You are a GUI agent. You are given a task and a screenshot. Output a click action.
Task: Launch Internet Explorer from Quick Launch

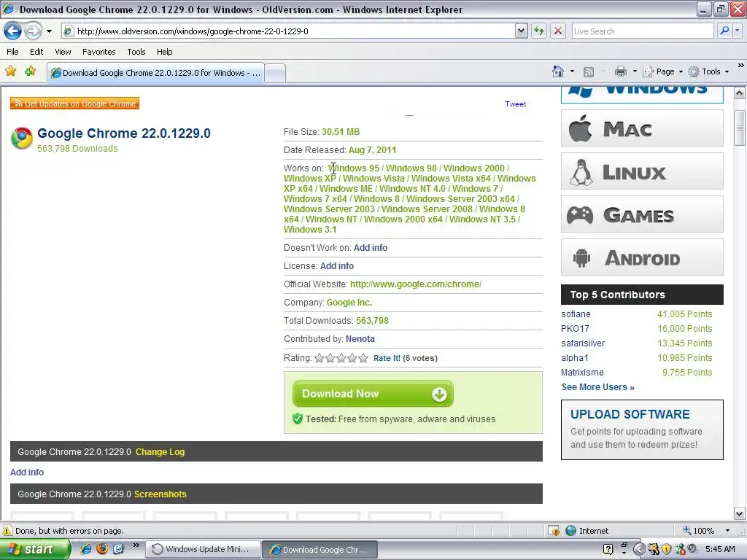[x=86, y=548]
